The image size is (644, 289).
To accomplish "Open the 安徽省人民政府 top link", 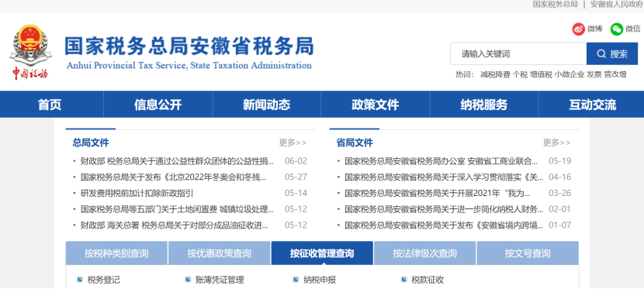I will (617, 5).
